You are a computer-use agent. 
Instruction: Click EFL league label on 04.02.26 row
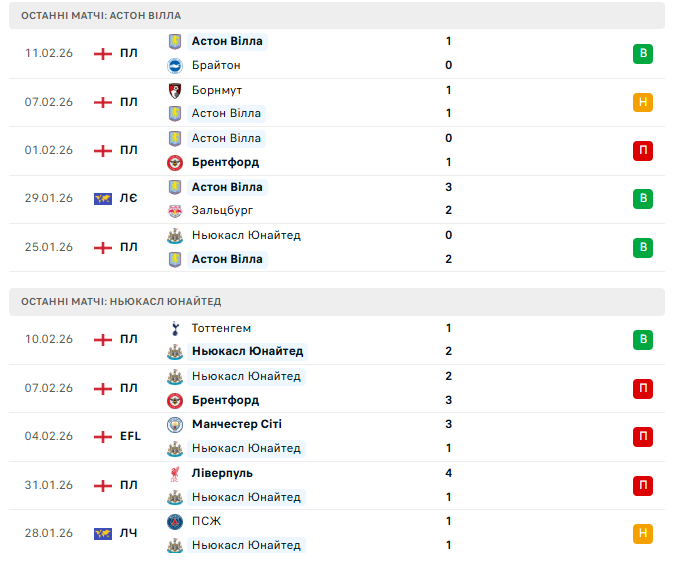(130, 436)
